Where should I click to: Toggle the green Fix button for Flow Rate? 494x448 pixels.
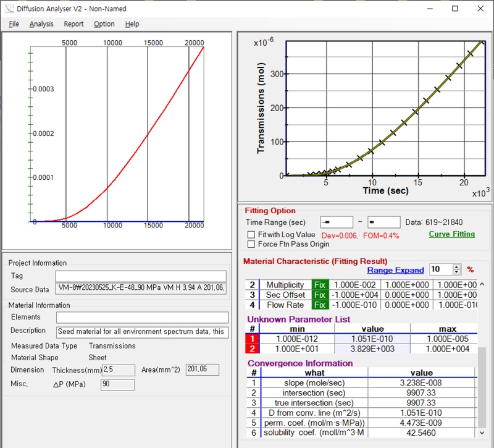pos(319,305)
